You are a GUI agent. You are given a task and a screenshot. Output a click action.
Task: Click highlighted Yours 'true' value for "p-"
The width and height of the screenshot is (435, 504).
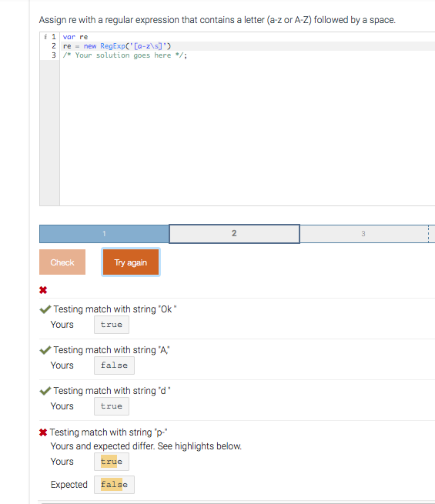[112, 462]
